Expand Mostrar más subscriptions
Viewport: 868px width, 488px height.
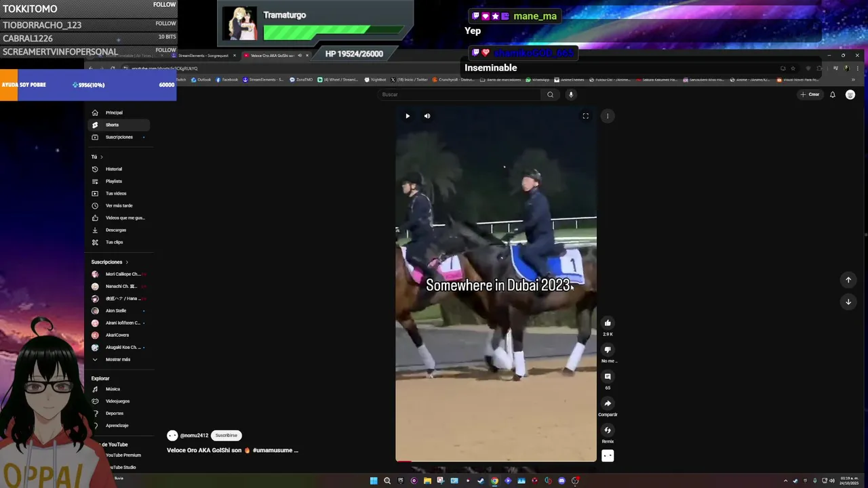pos(119,359)
